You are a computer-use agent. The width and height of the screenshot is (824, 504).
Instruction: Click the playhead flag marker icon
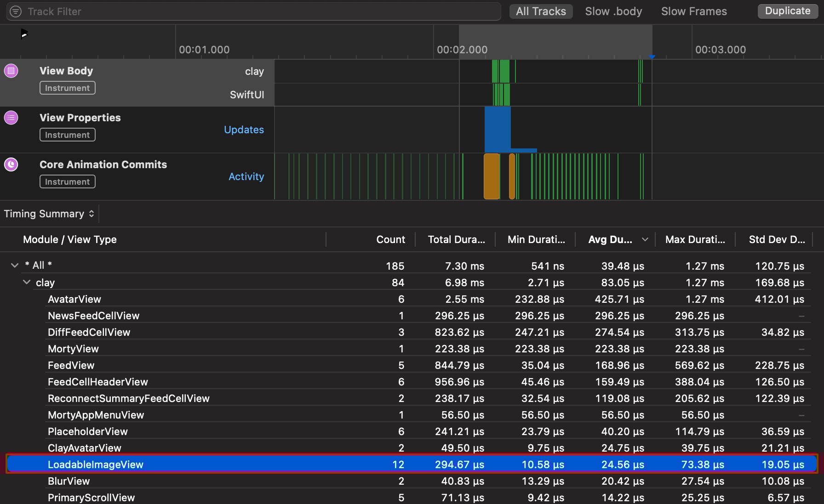(24, 34)
